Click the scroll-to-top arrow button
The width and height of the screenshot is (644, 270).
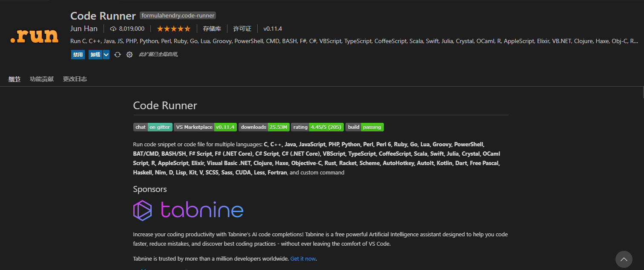pyautogui.click(x=624, y=259)
